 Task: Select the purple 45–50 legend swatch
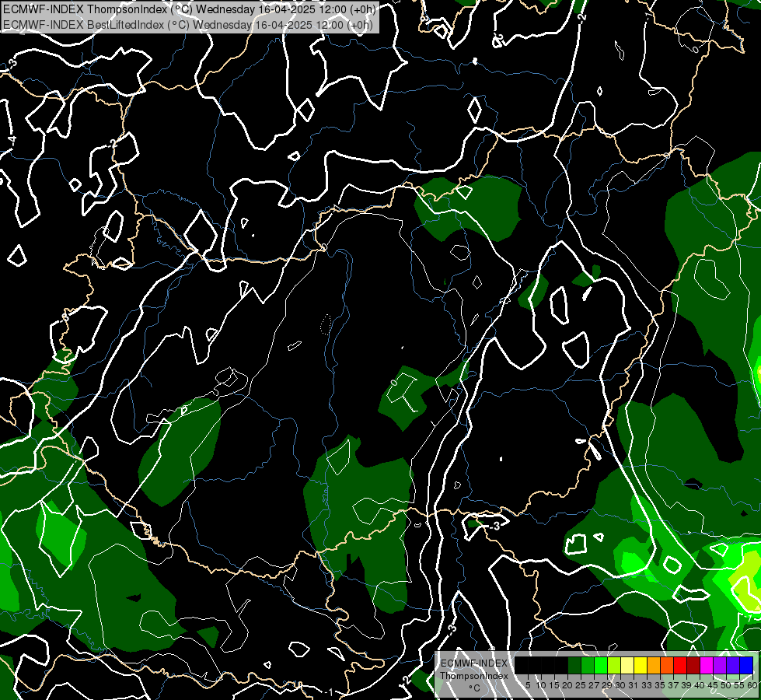coord(720,665)
